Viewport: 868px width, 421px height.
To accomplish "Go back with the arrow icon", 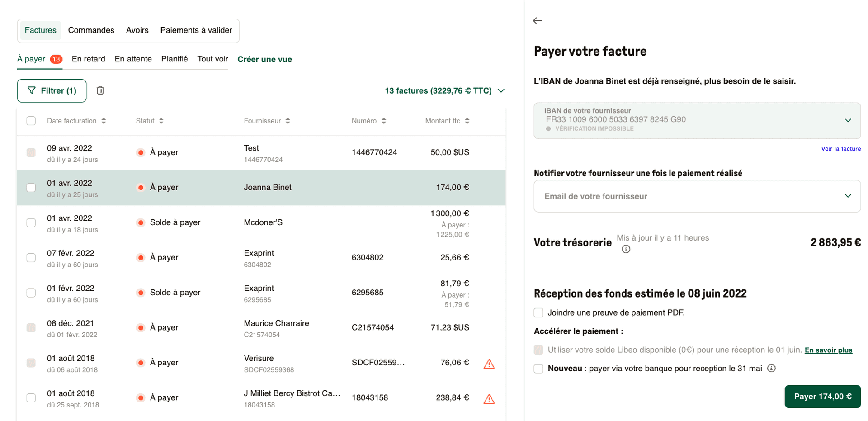I will 538,20.
